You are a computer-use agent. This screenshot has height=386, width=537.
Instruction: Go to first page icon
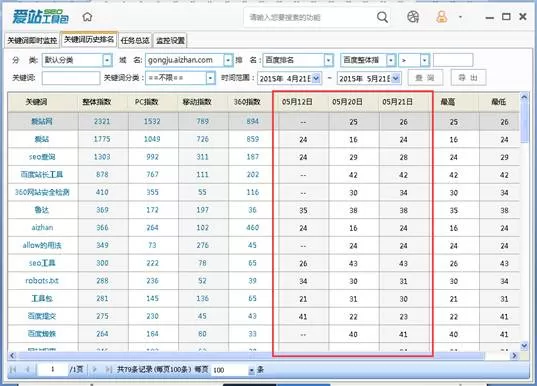13,370
